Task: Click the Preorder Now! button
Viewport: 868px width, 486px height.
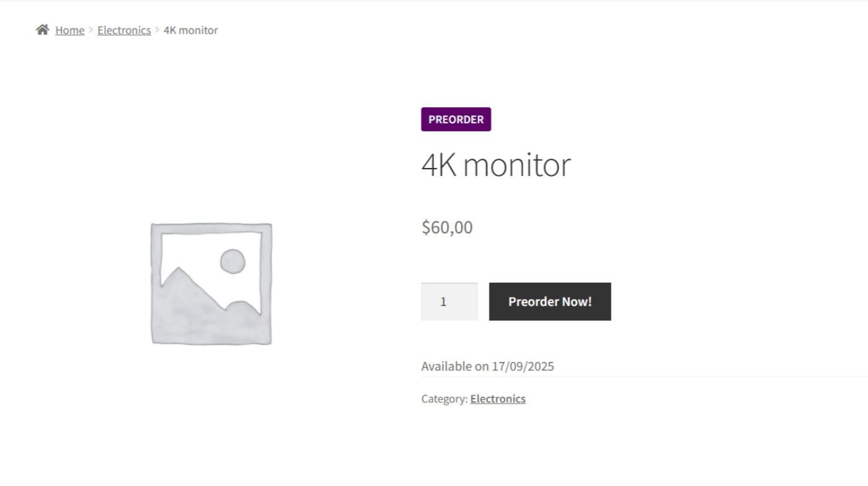Action: pos(550,301)
